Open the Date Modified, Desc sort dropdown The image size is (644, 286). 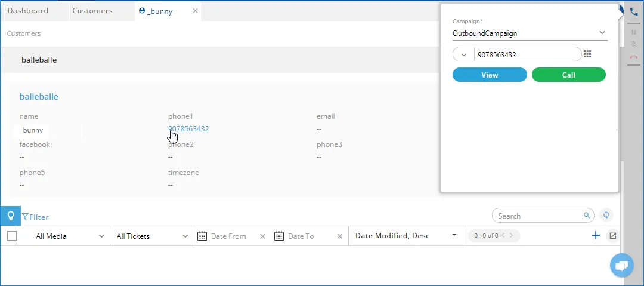pyautogui.click(x=406, y=236)
